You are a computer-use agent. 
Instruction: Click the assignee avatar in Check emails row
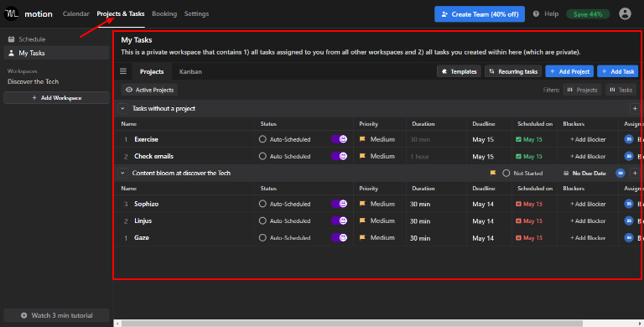tap(628, 156)
